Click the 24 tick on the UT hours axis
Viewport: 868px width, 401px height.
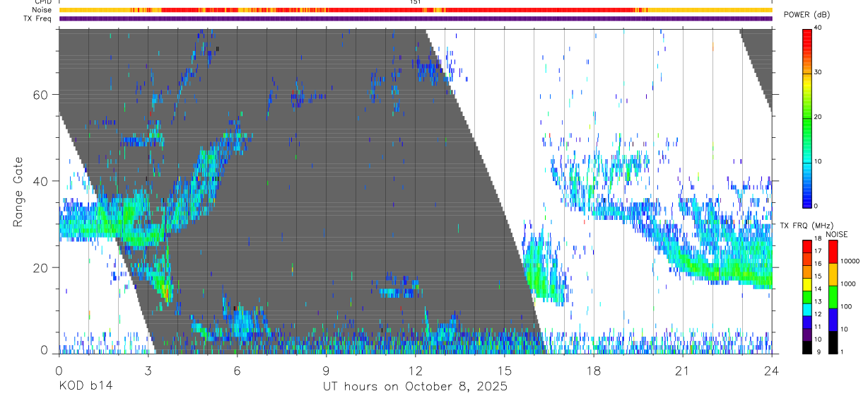click(771, 370)
